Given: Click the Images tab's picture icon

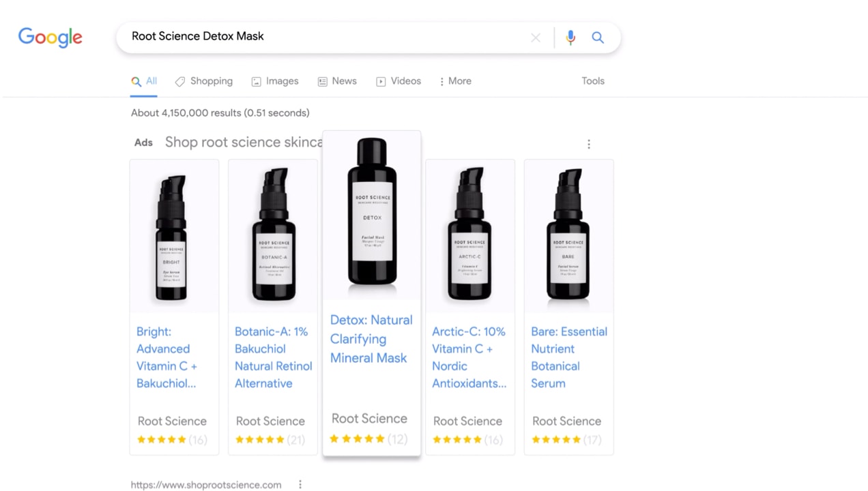Looking at the screenshot, I should 256,81.
